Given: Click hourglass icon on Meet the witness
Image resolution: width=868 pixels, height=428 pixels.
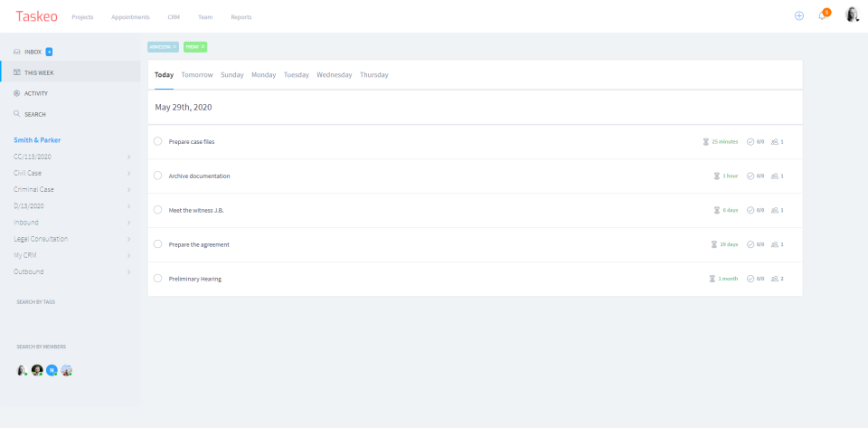Looking at the screenshot, I should [717, 211].
